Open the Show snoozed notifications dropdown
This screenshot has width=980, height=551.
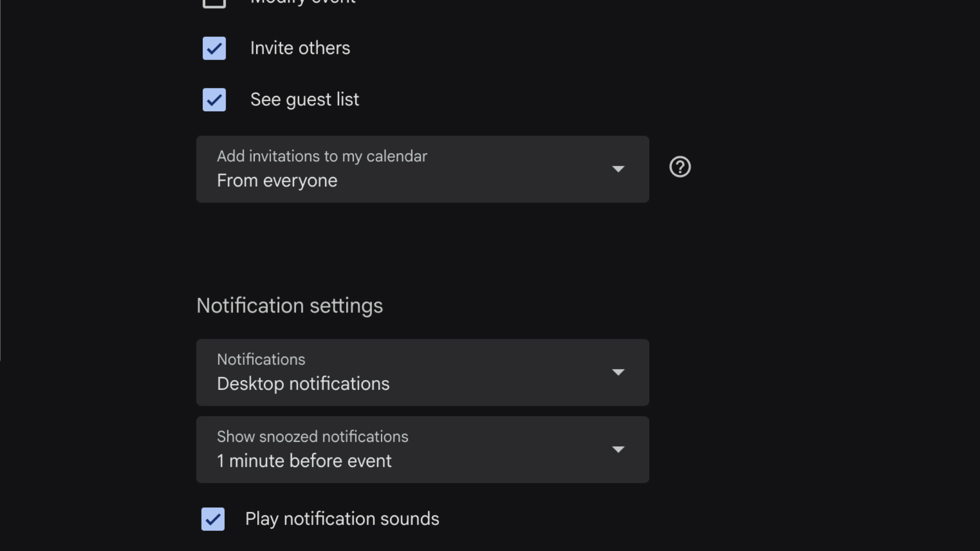point(422,449)
